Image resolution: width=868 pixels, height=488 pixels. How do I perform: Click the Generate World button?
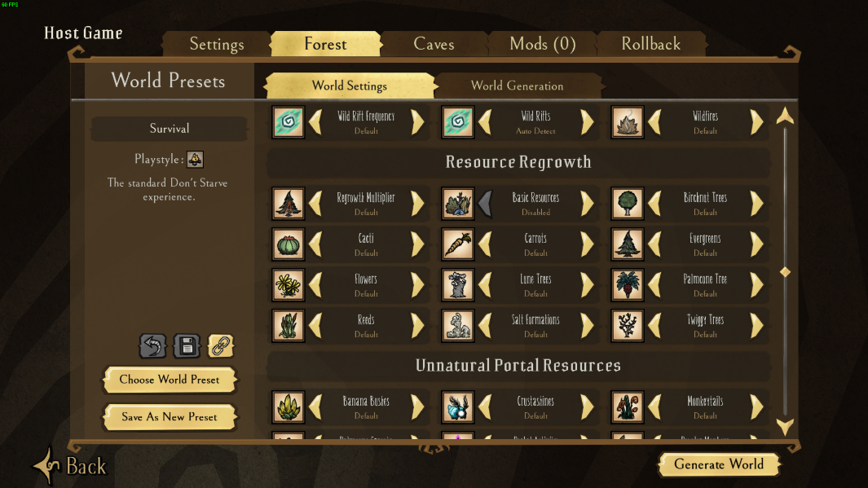point(719,464)
